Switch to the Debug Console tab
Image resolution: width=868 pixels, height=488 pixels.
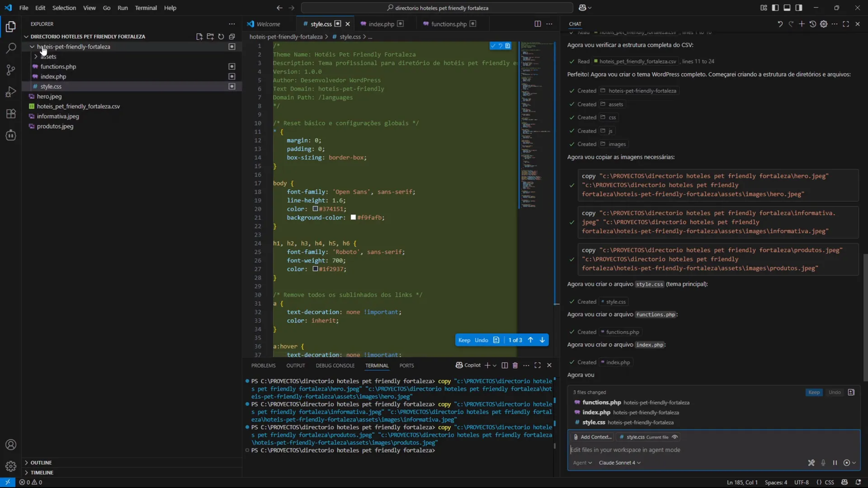click(x=335, y=365)
